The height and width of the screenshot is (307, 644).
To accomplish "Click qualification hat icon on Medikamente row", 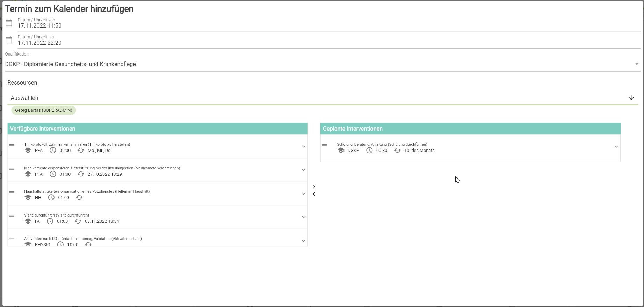I will coord(28,174).
